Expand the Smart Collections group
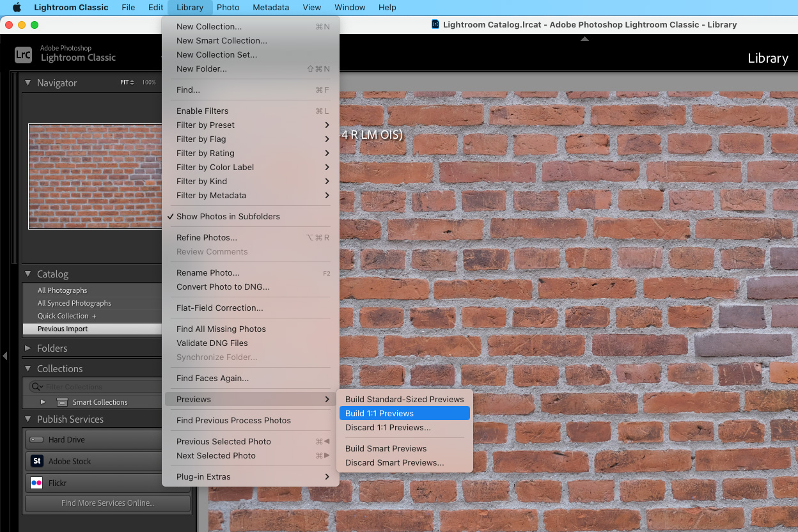 pyautogui.click(x=43, y=402)
